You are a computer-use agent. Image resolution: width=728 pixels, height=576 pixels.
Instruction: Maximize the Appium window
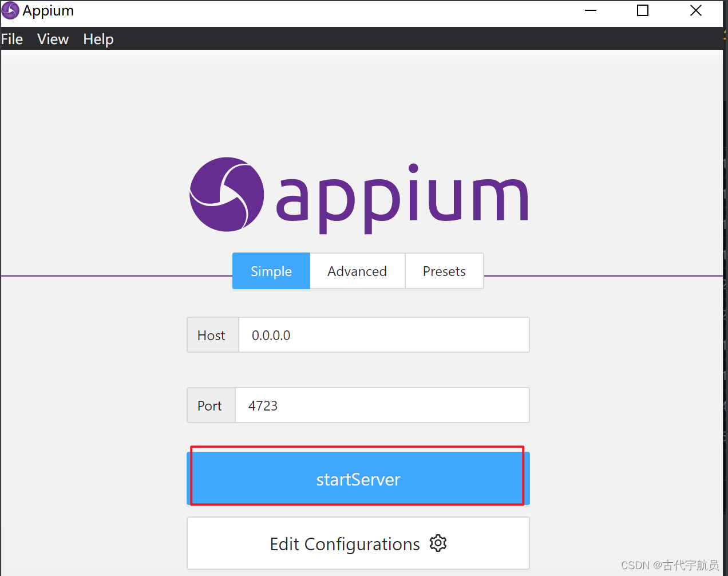point(643,10)
